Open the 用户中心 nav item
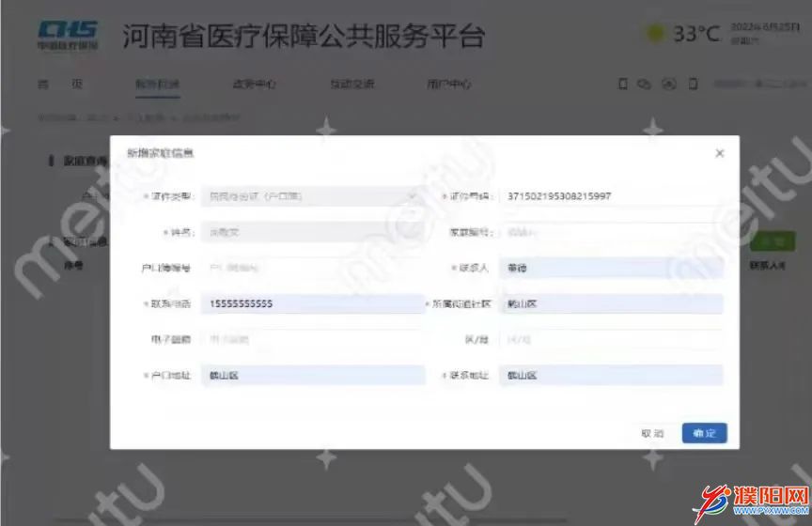This screenshot has width=812, height=526. [x=449, y=84]
